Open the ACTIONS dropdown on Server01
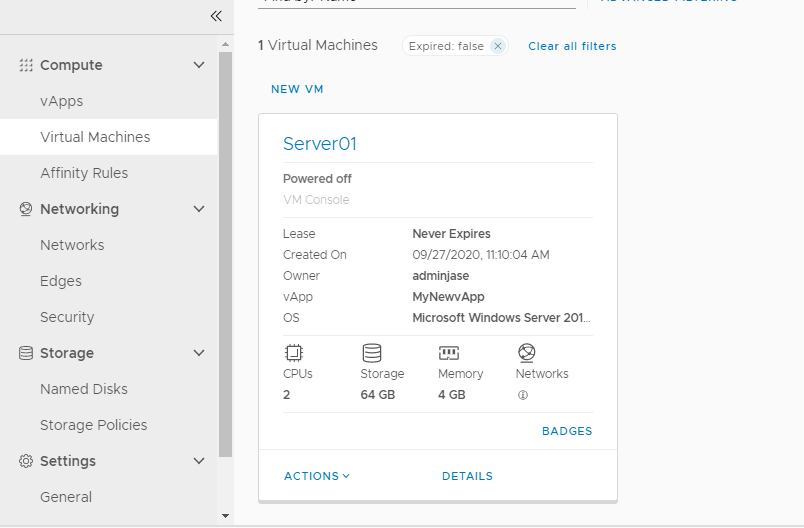Image resolution: width=804 pixels, height=528 pixels. click(317, 476)
